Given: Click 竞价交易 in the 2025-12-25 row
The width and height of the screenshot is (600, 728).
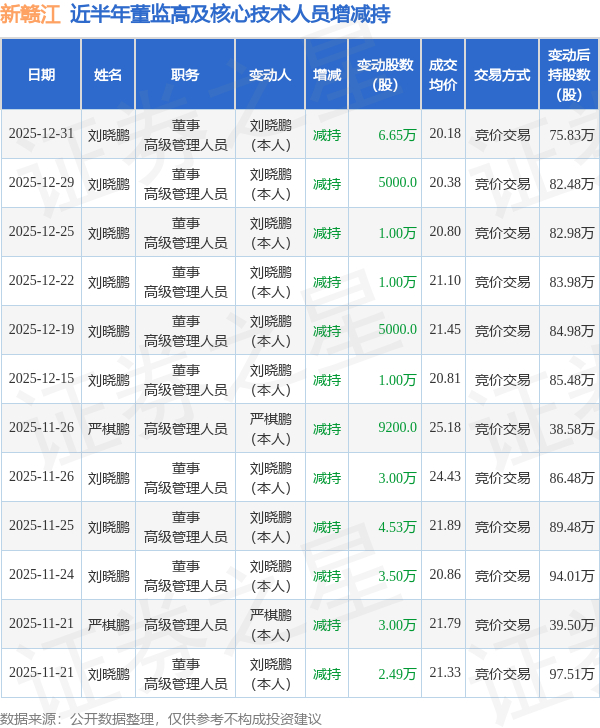Looking at the screenshot, I should [502, 233].
